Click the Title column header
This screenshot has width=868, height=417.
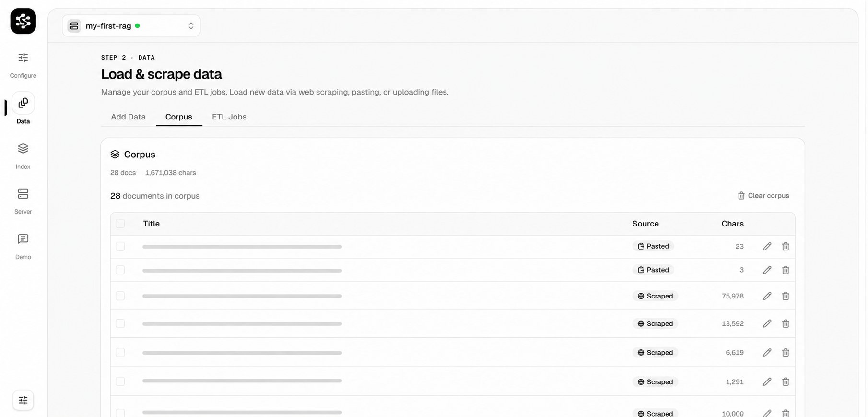152,224
